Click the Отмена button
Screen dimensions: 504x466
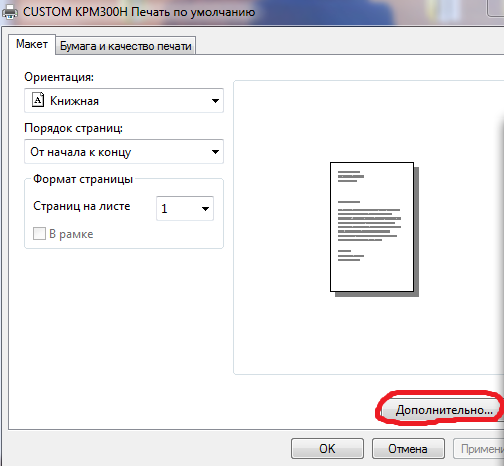pos(408,449)
